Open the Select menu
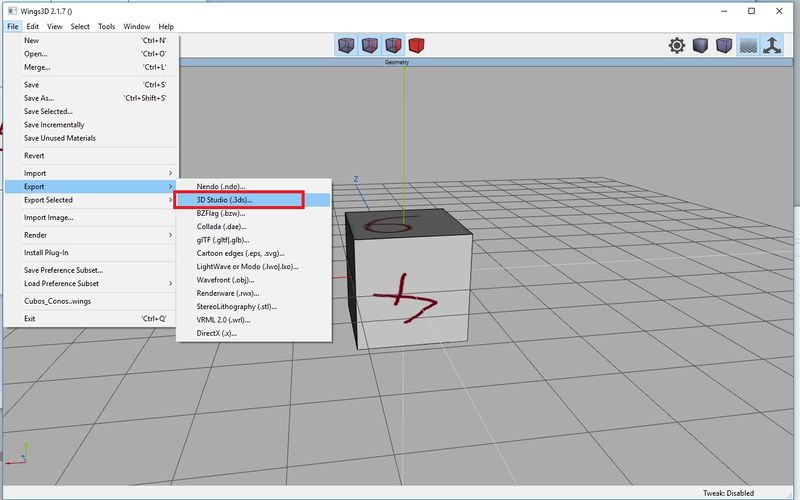The width and height of the screenshot is (800, 500). (80, 27)
